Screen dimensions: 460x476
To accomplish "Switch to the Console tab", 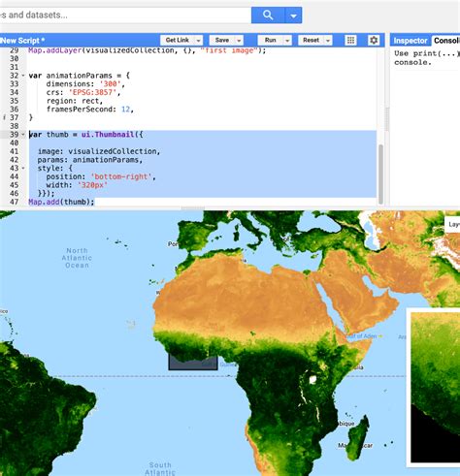I will (x=446, y=41).
